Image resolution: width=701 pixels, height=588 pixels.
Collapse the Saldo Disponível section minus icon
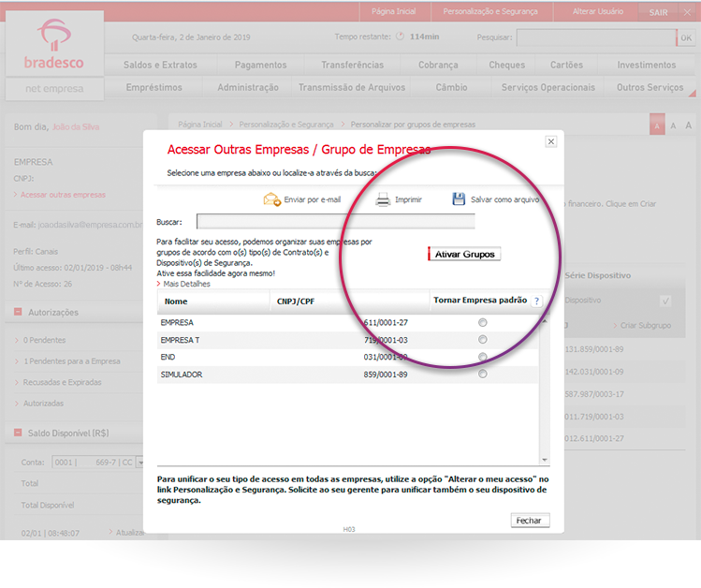18,433
